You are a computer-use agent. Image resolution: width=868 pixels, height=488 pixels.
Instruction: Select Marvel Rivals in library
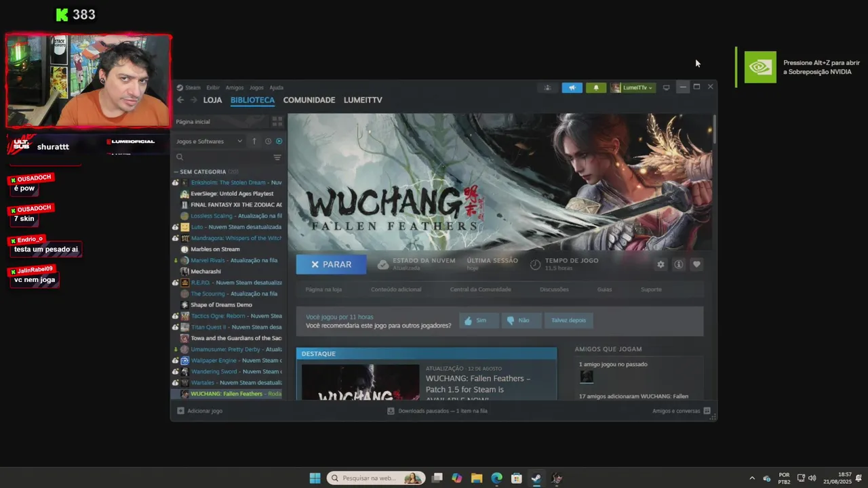click(x=228, y=260)
